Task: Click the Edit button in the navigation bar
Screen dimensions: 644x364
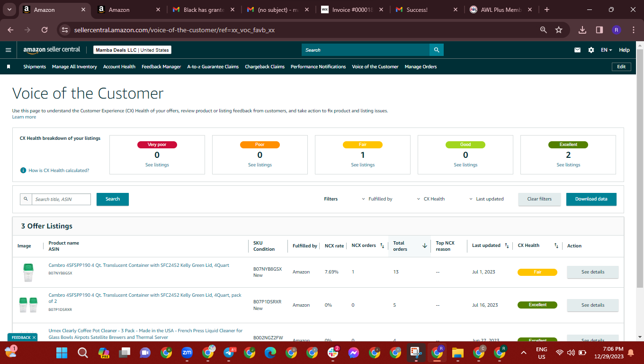Action: 621,67
